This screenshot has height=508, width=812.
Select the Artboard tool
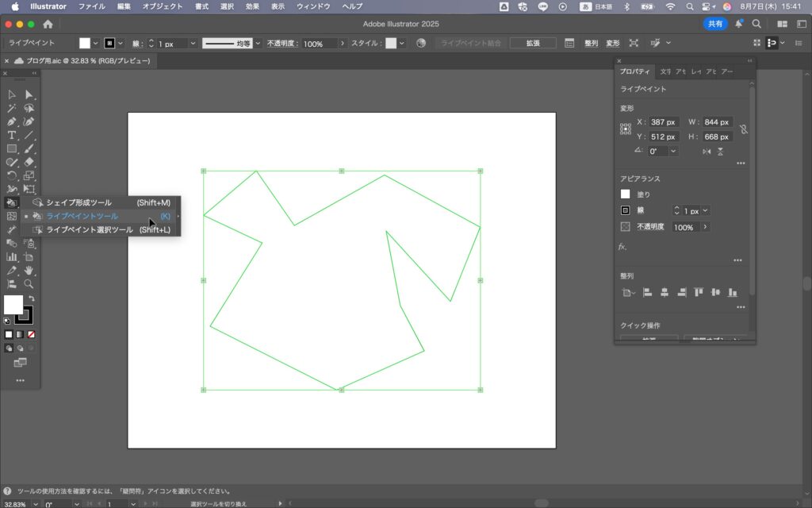(29, 256)
